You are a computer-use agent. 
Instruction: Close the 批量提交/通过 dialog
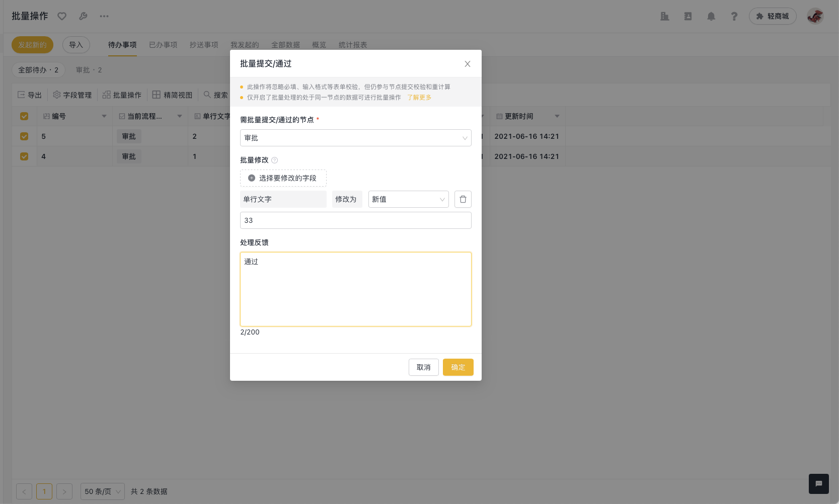468,64
